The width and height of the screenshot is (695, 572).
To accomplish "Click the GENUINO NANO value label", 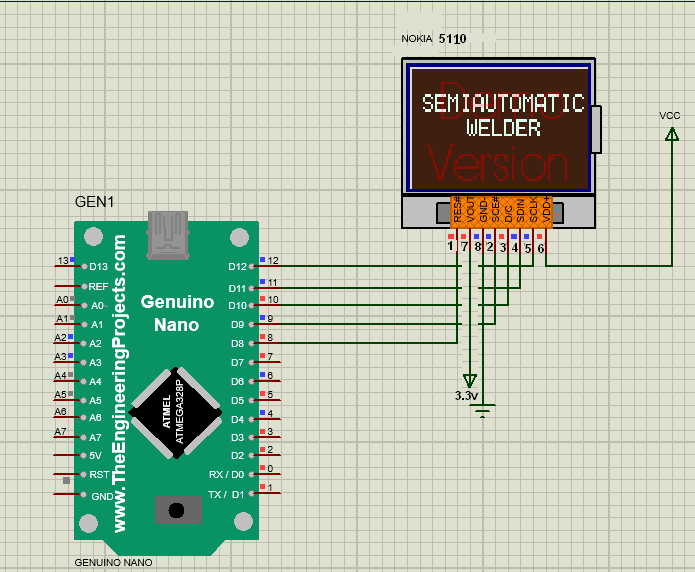I will 113,562.
